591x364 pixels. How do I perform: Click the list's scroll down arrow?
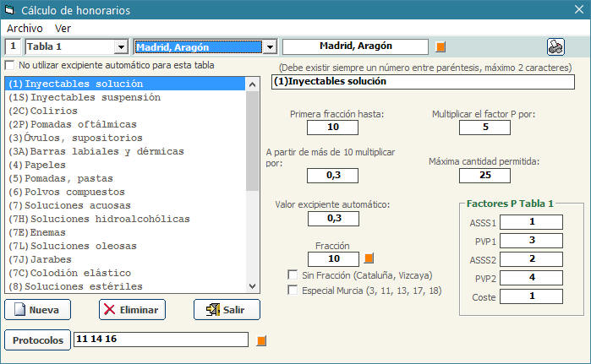[x=252, y=286]
